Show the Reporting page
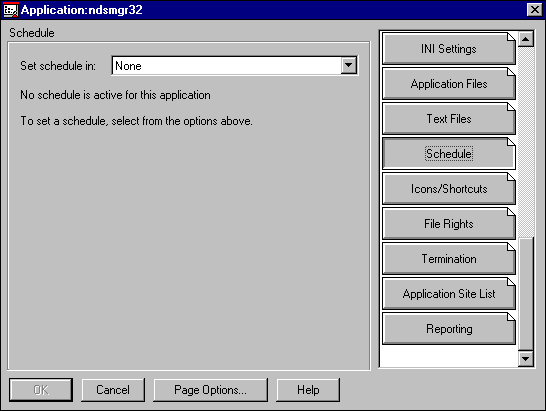 coord(449,329)
